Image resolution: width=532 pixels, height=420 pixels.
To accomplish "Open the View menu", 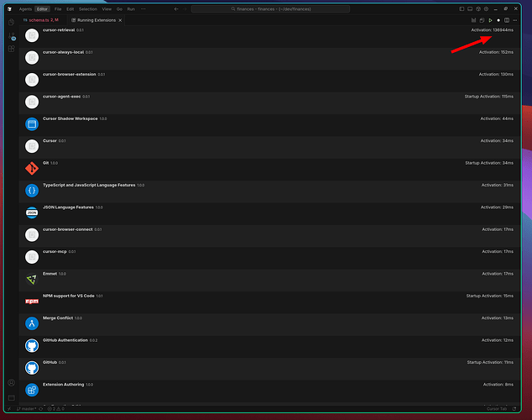I will click(107, 9).
